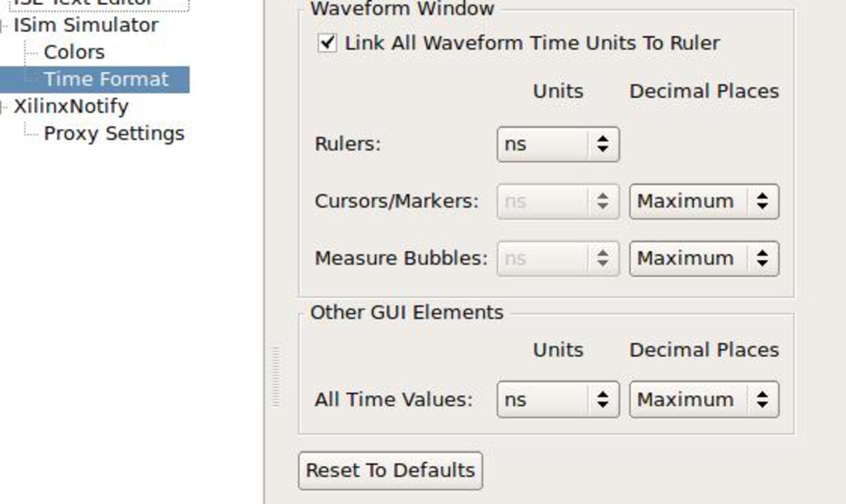Click the disabled Measure Bubbles units dropdown
This screenshot has height=504, width=846.
(558, 259)
